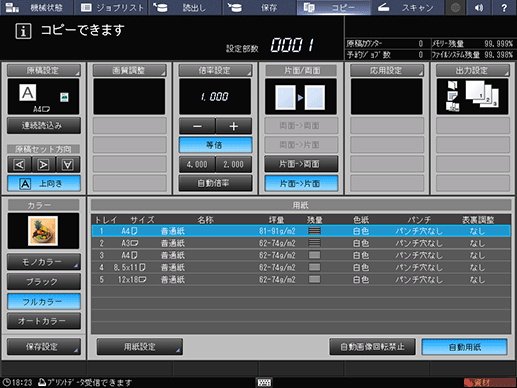Viewport: 517px width, 388px height.
Task: Click the 1.000 zoom value display
Action: pyautogui.click(x=215, y=97)
